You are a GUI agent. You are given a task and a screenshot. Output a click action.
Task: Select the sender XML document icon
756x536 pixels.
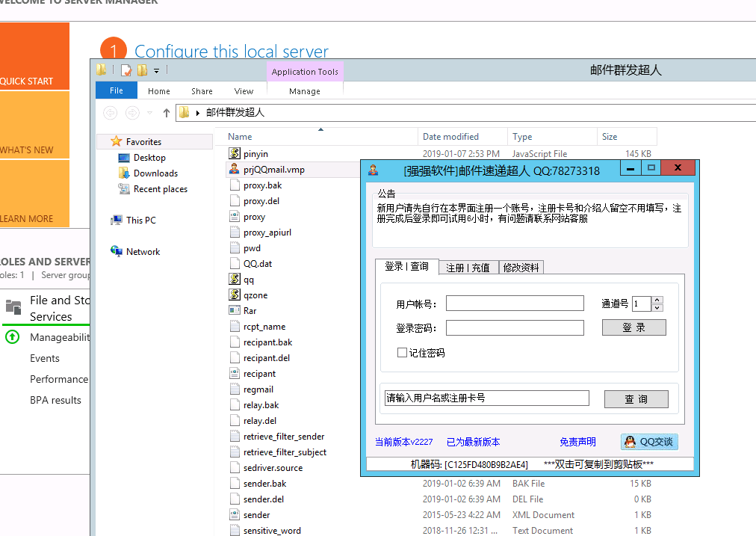point(235,515)
